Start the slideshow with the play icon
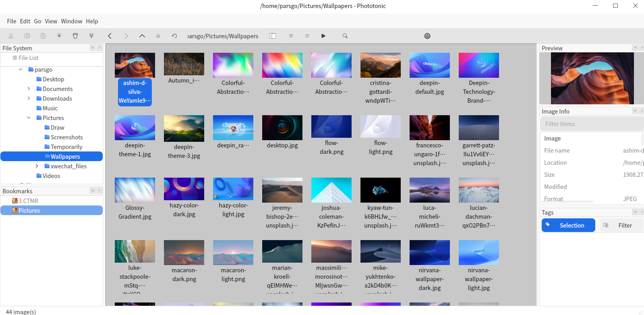Image resolution: width=644 pixels, height=315 pixels. [323, 36]
